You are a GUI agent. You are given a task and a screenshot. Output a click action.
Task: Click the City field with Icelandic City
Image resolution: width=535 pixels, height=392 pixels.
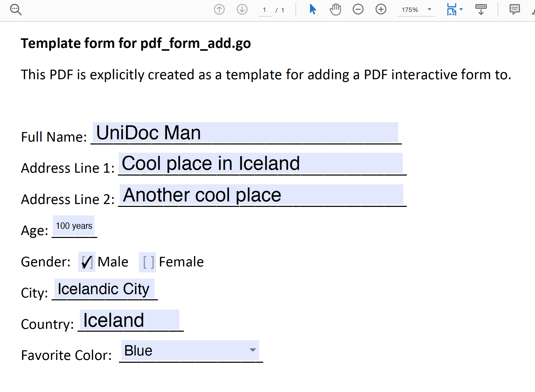(104, 289)
